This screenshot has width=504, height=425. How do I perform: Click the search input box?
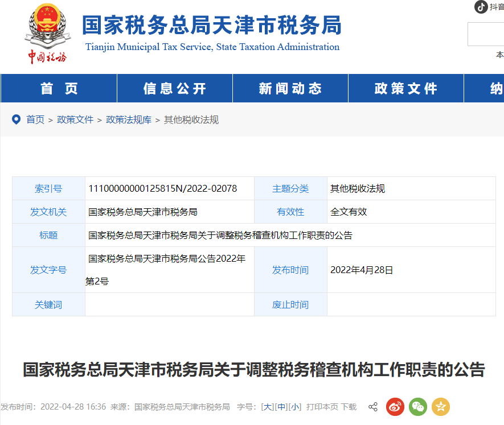coord(486,34)
